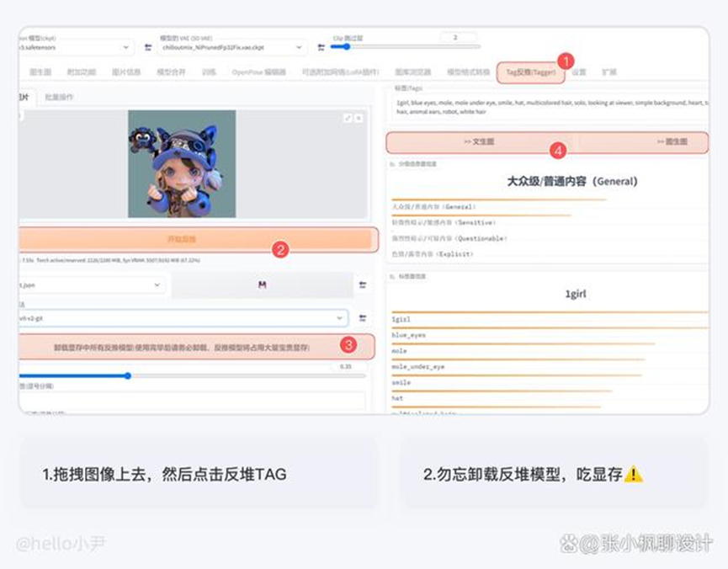
Task: Send tags to 文生图 button
Action: pos(480,141)
